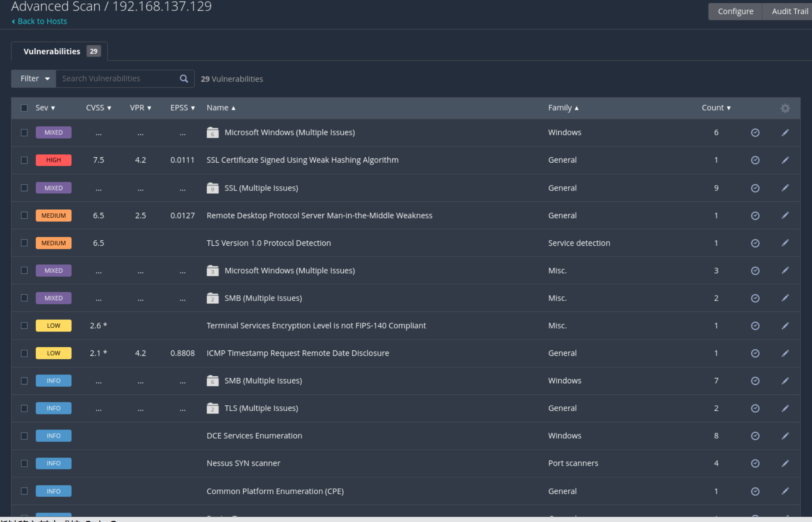
Task: Open Common Platform Enumeration (CPE) entry
Action: click(x=275, y=491)
